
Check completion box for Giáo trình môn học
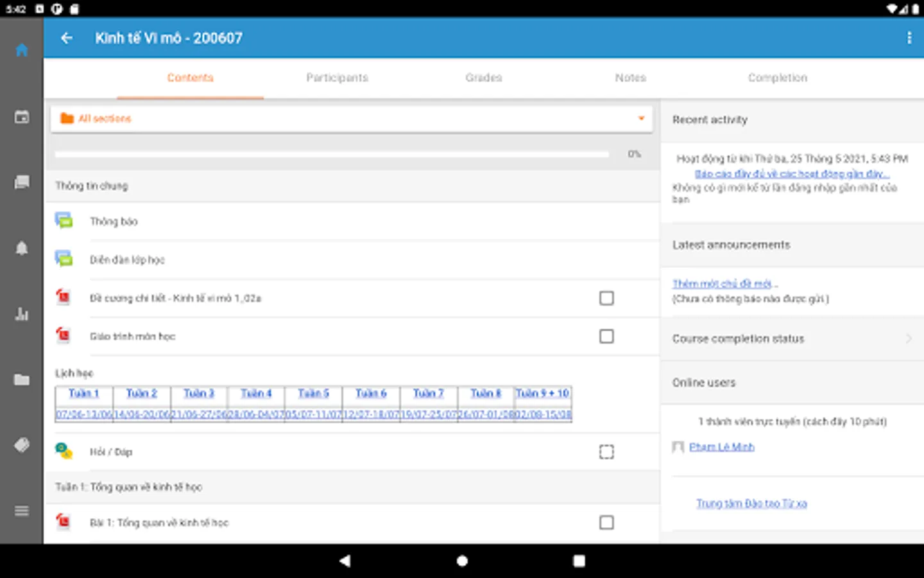point(606,337)
